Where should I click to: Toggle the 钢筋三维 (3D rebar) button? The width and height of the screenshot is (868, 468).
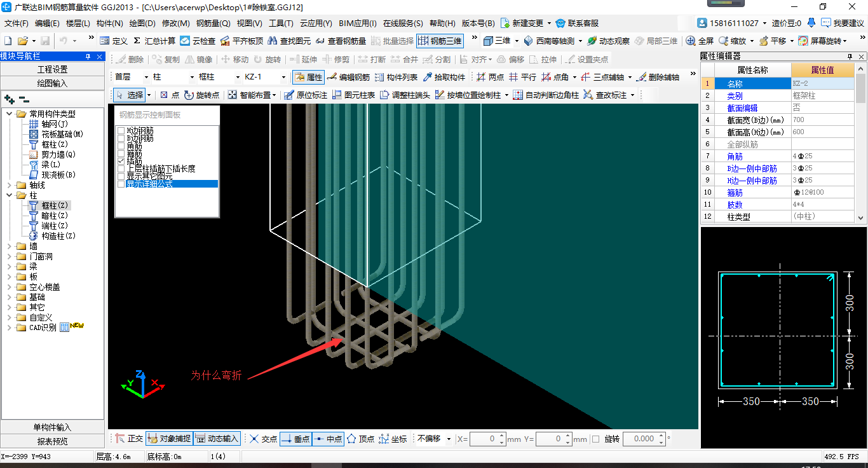coord(440,41)
